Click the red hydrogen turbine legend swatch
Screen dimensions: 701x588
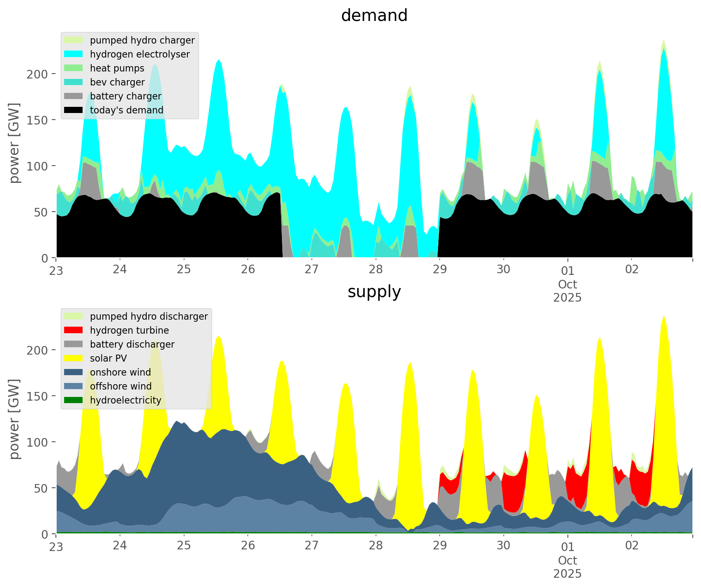pyautogui.click(x=74, y=330)
